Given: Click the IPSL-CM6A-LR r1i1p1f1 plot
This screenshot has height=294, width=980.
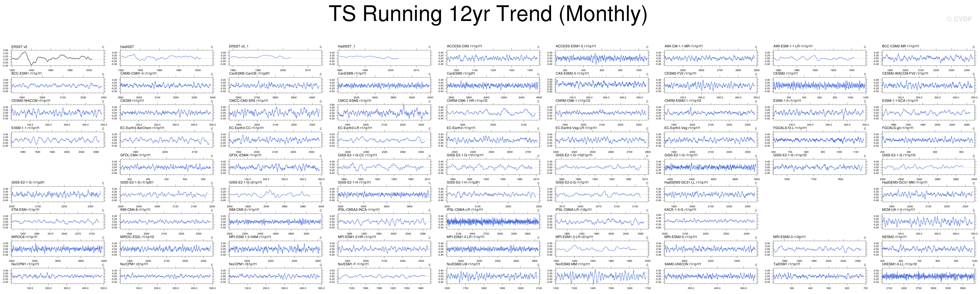Looking at the screenshot, I should click(x=493, y=222).
